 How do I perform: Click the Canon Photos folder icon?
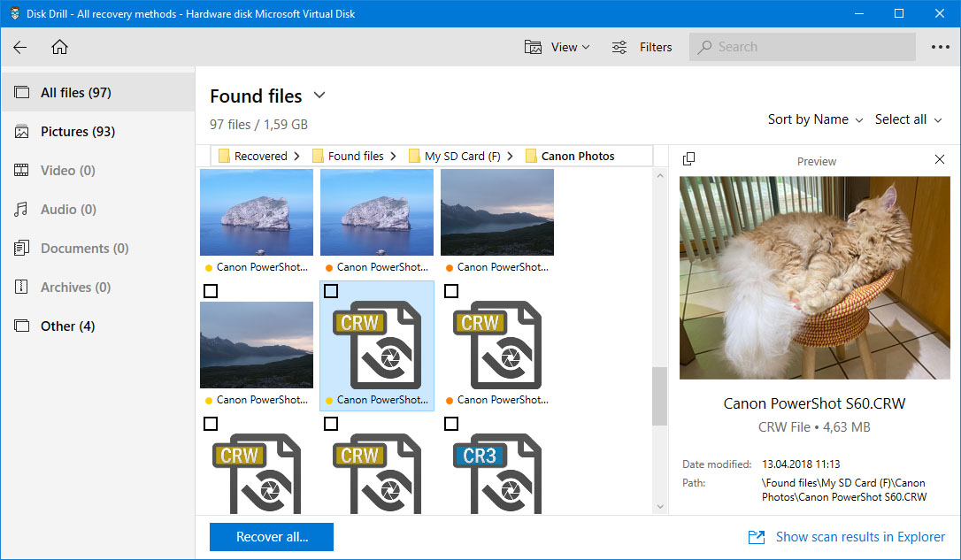[x=531, y=157]
